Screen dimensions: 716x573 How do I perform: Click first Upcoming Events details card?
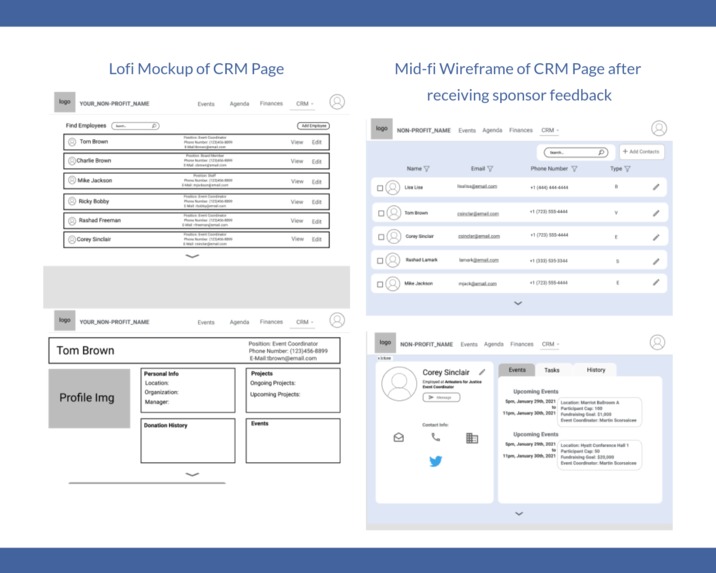[599, 411]
